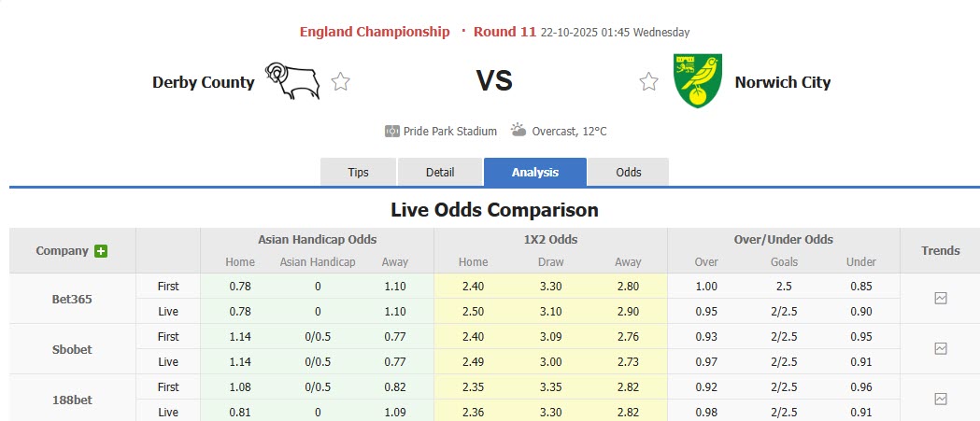Screen dimensions: 980x421
Task: Open the England Championship league link
Action: point(375,32)
